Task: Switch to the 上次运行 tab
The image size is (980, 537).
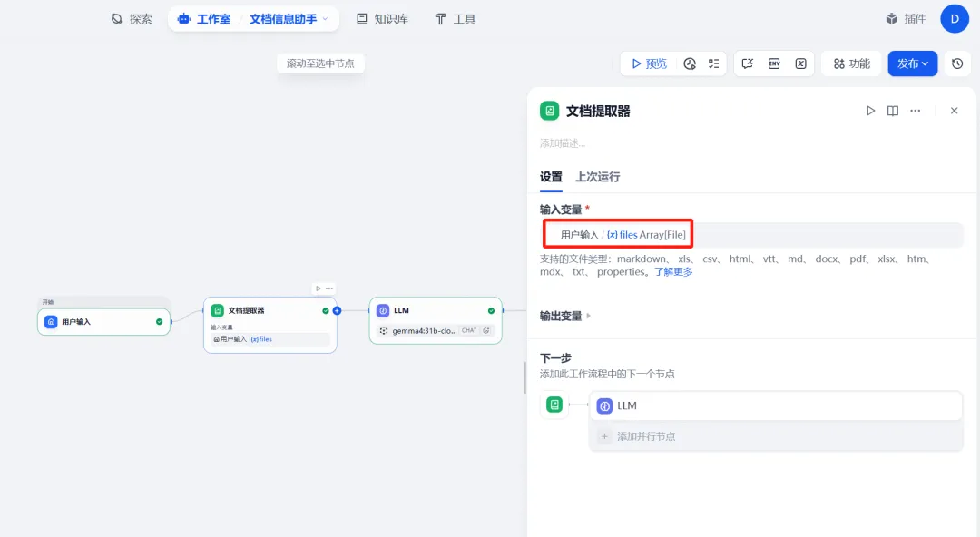Action: tap(597, 177)
